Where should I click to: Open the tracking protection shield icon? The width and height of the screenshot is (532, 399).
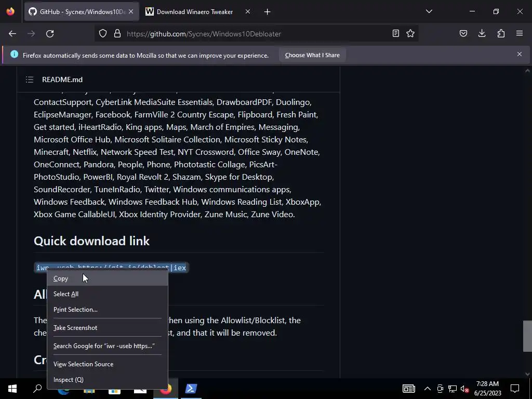(103, 34)
